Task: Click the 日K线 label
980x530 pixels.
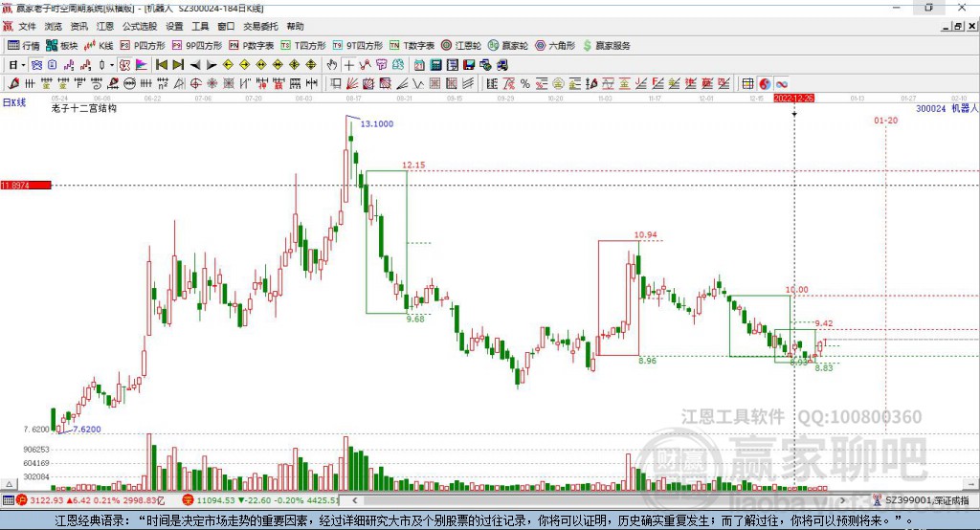Action: [x=14, y=102]
